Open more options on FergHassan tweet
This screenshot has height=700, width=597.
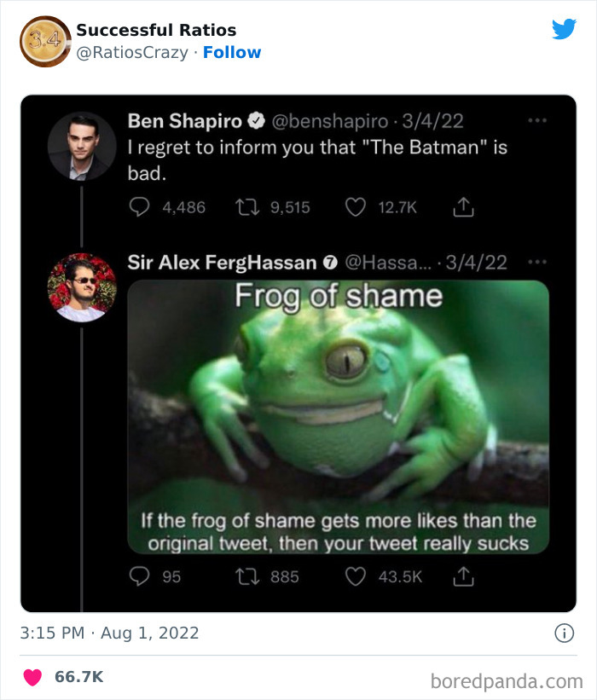click(x=536, y=262)
